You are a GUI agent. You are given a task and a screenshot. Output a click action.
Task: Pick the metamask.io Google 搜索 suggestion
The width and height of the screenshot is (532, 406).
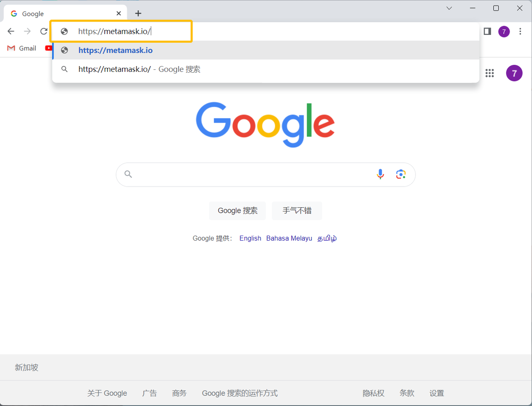tap(266, 69)
